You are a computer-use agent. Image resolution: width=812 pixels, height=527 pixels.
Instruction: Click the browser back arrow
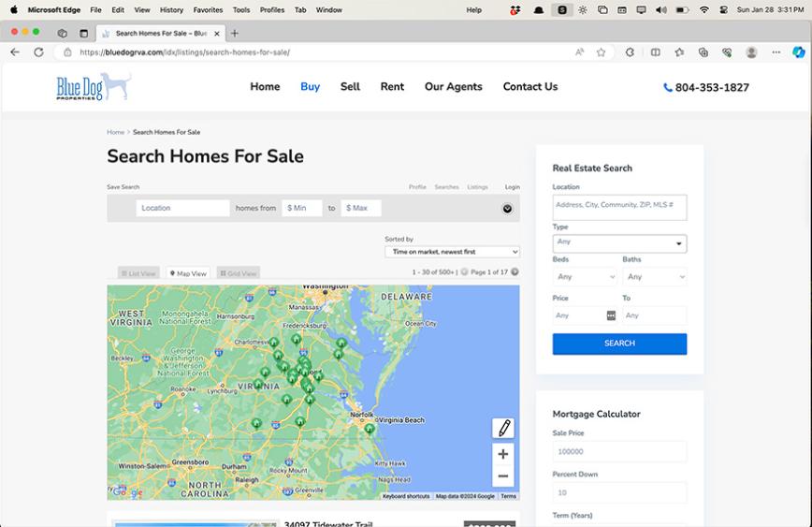click(x=15, y=52)
